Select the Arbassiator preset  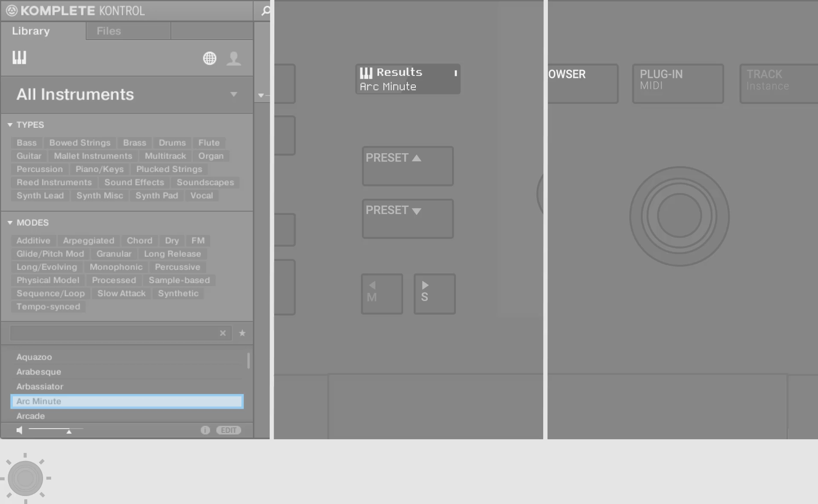(127, 387)
